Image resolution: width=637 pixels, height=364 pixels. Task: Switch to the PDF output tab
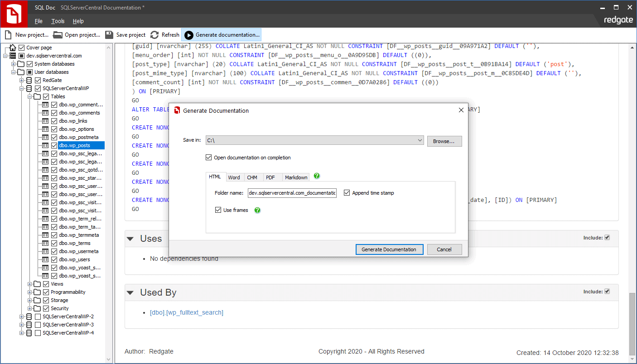271,177
